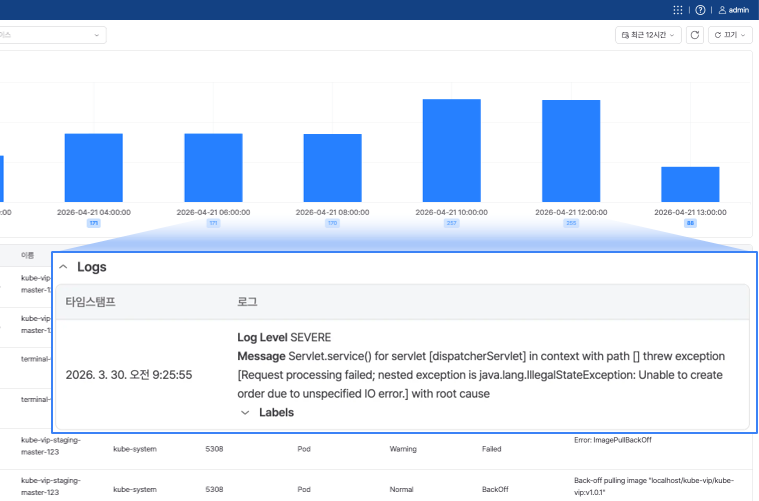Select the bar for 2026-04-21 08:00:00
Image resolution: width=759 pixels, height=501 pixels.
[x=333, y=168]
